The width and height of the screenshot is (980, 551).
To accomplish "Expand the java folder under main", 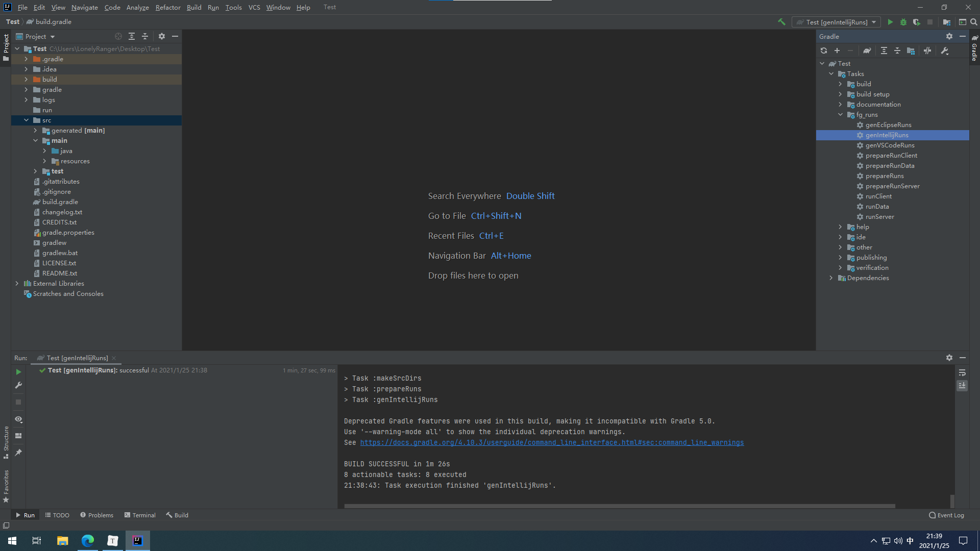I will (x=44, y=151).
